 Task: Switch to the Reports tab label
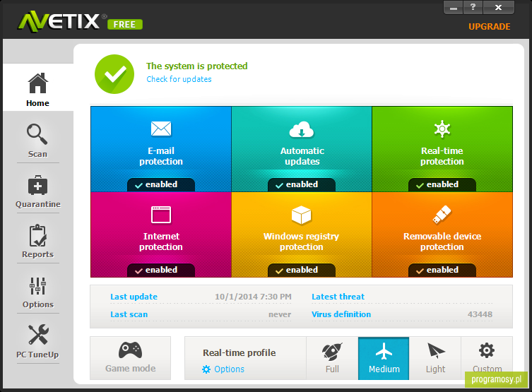(38, 254)
